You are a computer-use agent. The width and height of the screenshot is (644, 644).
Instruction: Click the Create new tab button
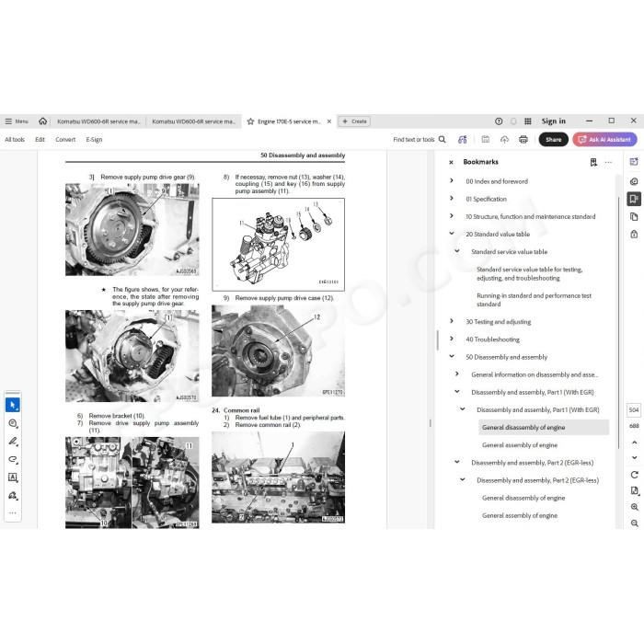coord(354,121)
